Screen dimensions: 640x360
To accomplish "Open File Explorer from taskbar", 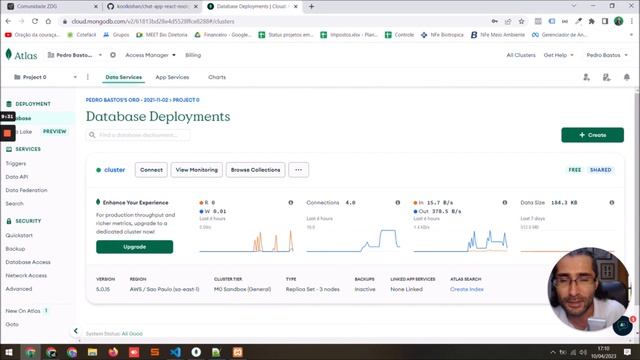I will (92, 352).
